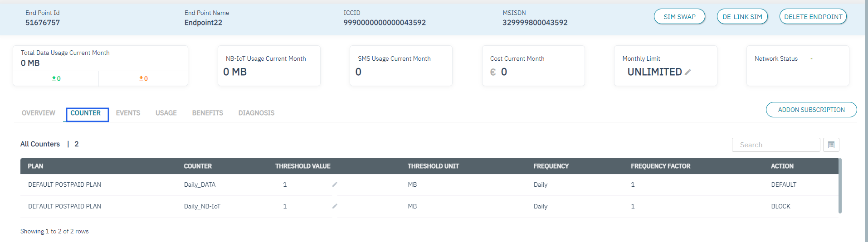The image size is (868, 242).
Task: Open the USAGE tab
Action: pyautogui.click(x=166, y=113)
